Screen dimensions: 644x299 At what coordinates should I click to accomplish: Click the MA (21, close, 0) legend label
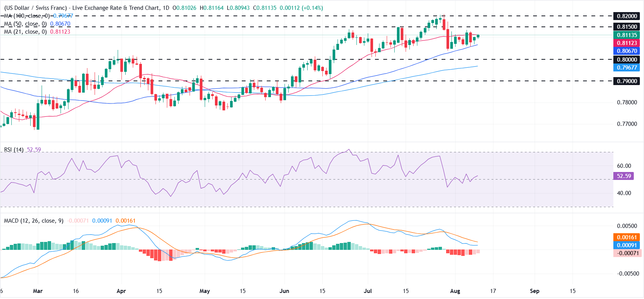coord(25,32)
